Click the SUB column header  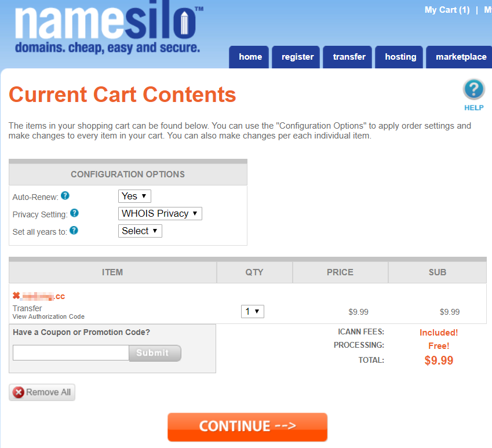(x=438, y=272)
